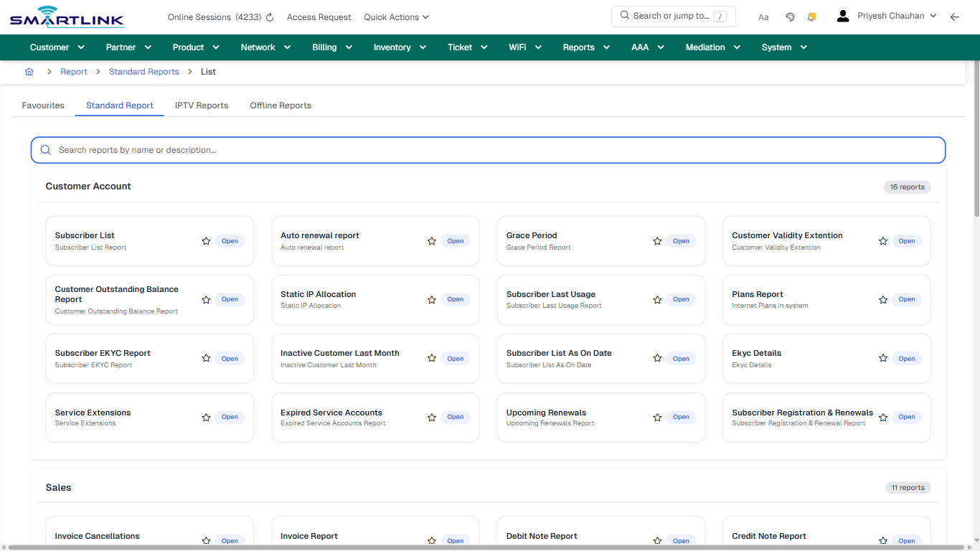
Task: Click inside the reports search field
Action: [287, 150]
